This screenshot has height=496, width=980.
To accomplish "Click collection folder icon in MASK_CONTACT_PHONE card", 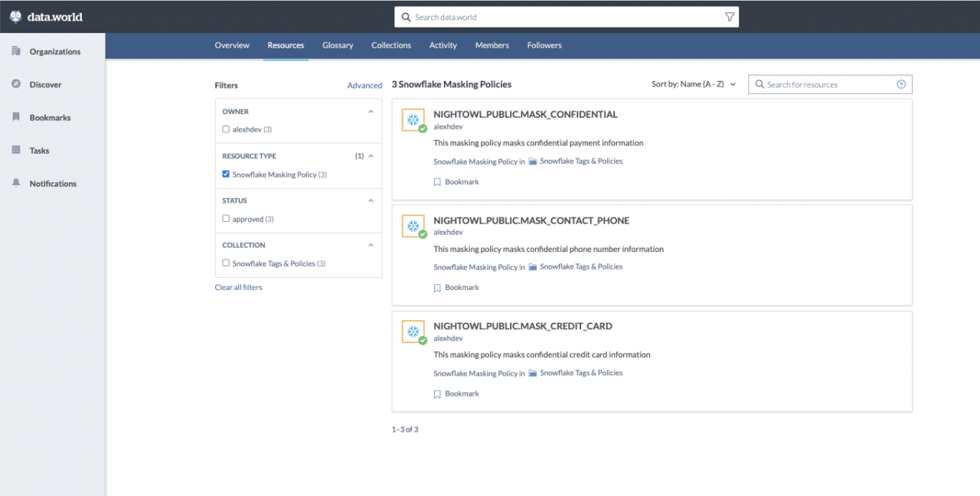I will pos(533,267).
